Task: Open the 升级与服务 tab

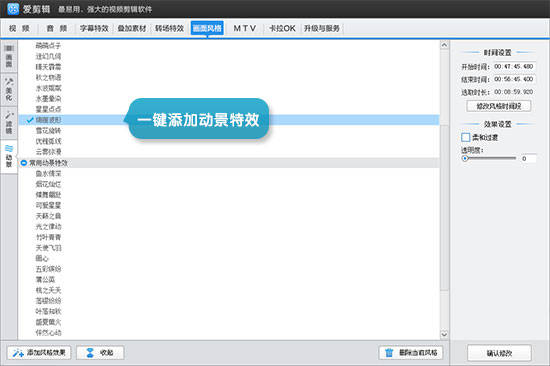Action: (x=322, y=28)
